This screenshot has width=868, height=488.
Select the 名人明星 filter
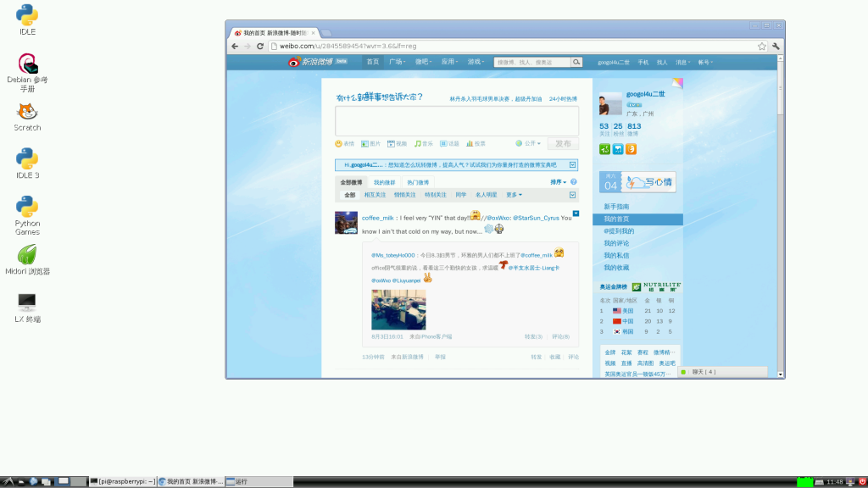point(486,195)
